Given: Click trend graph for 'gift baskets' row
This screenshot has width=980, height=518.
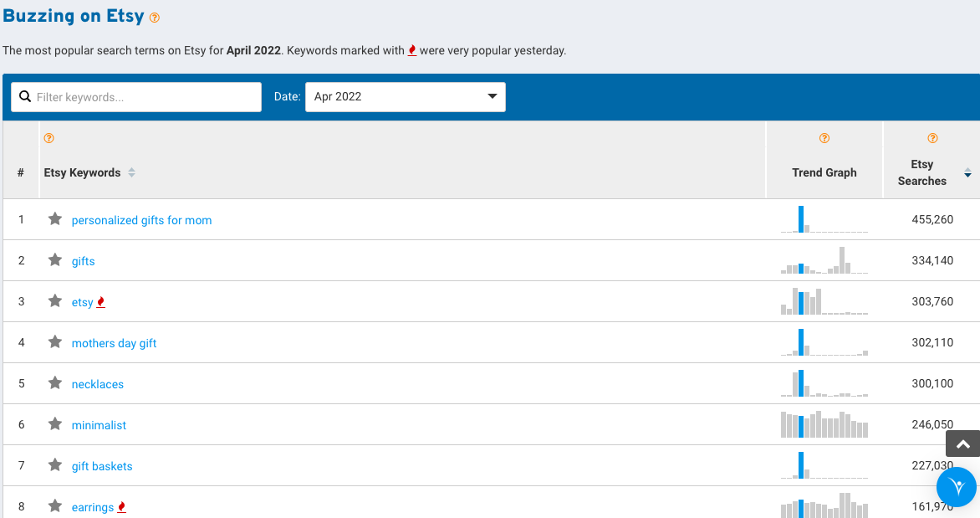Looking at the screenshot, I should (824, 464).
